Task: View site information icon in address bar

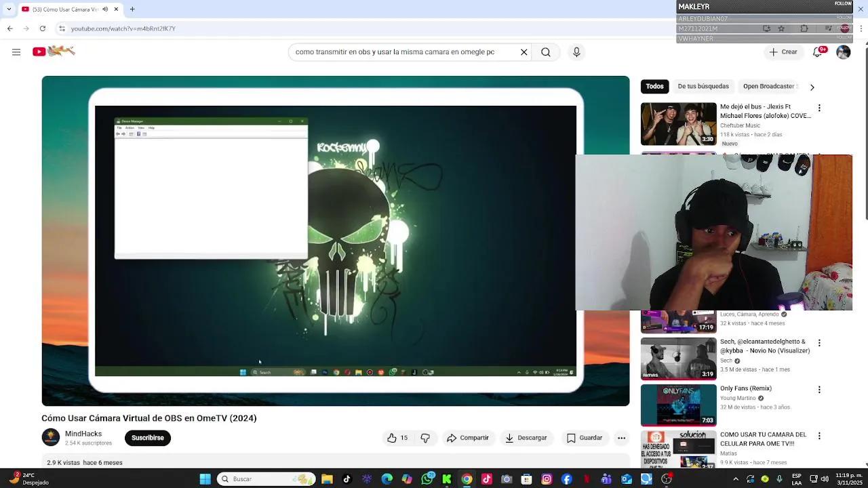Action: pyautogui.click(x=62, y=28)
